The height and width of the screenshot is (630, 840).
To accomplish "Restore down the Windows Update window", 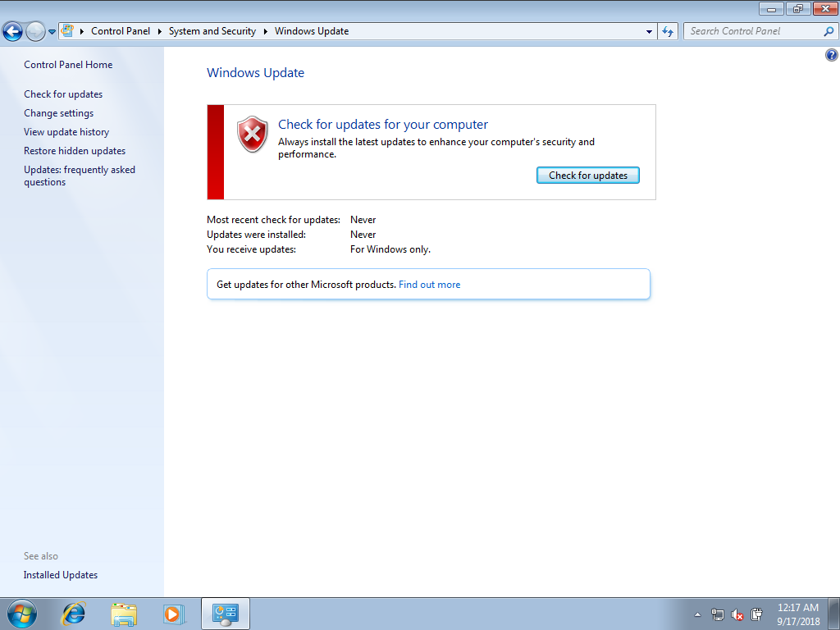I will pyautogui.click(x=798, y=8).
